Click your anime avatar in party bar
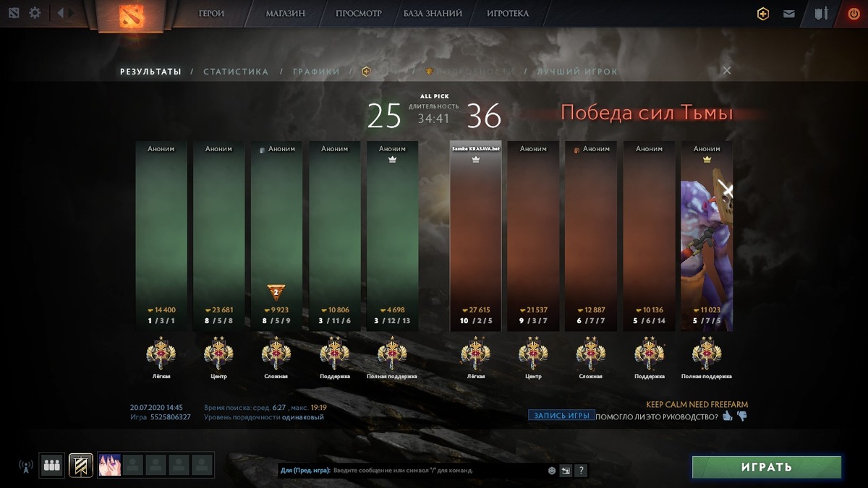Viewport: 868px width, 488px height. tap(109, 465)
